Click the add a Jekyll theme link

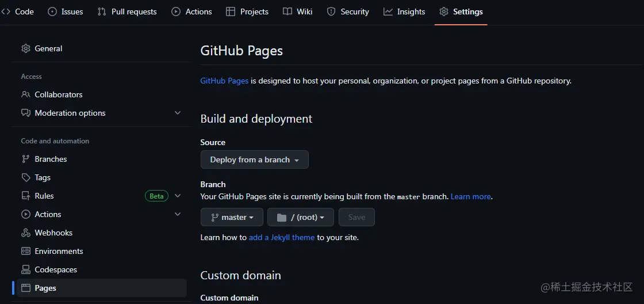point(282,237)
